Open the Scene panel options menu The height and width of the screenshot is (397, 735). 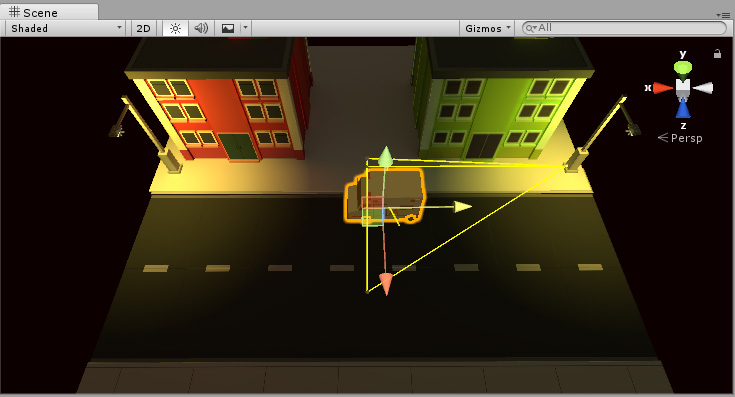coord(722,15)
